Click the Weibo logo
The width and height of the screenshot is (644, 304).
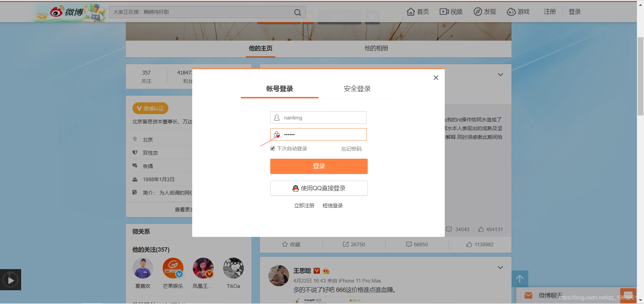(x=67, y=12)
